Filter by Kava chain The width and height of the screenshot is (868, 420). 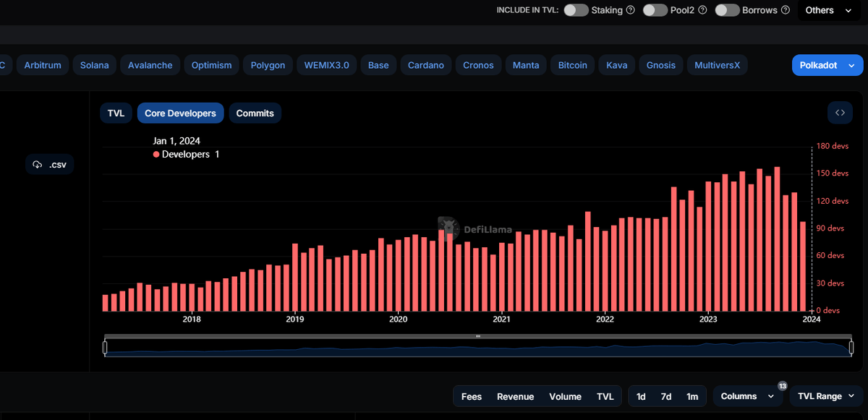(x=617, y=65)
